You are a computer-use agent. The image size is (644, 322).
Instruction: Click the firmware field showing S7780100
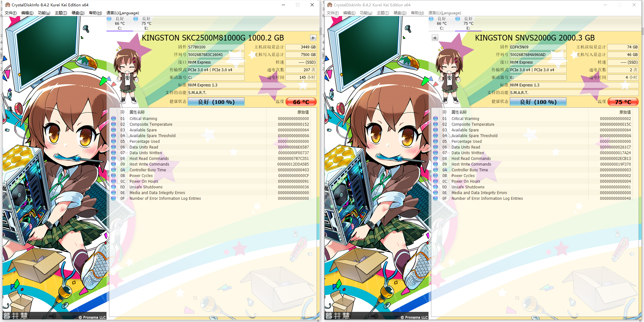tap(216, 47)
